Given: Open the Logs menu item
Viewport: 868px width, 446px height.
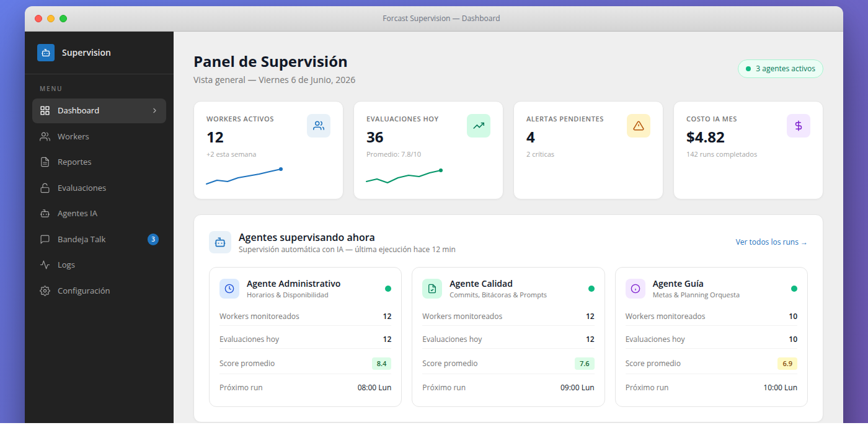Looking at the screenshot, I should 99,265.
